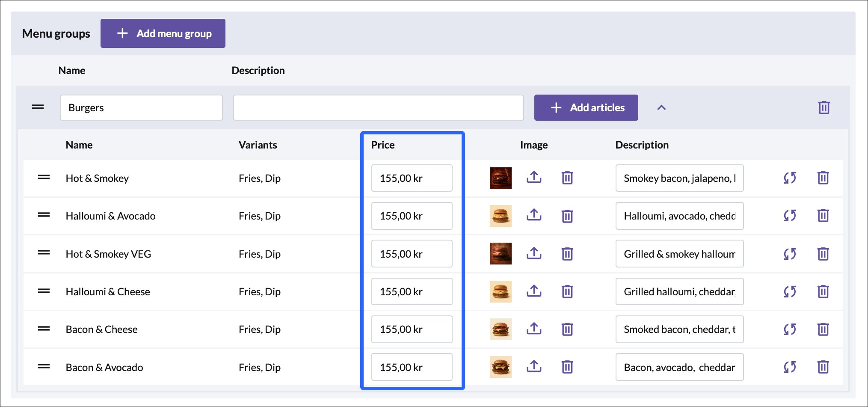Click the Bacon & Avocado burger thumbnail
868x407 pixels.
pyautogui.click(x=500, y=367)
